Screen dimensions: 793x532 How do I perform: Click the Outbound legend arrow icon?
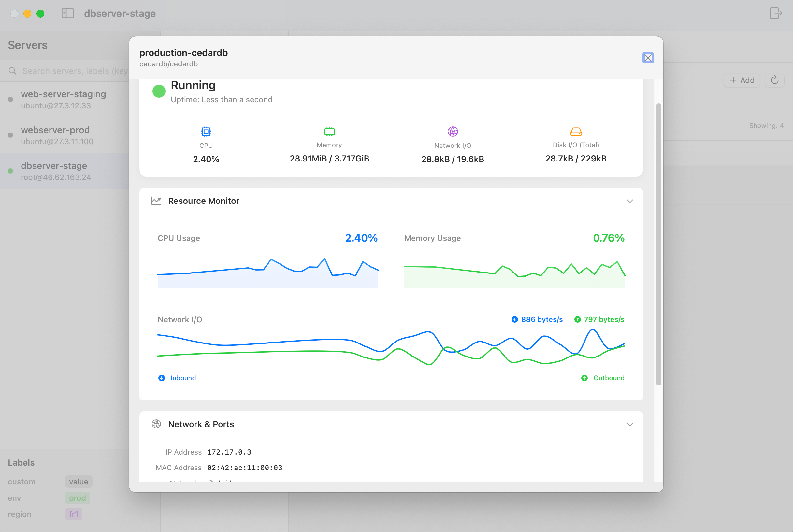[584, 378]
